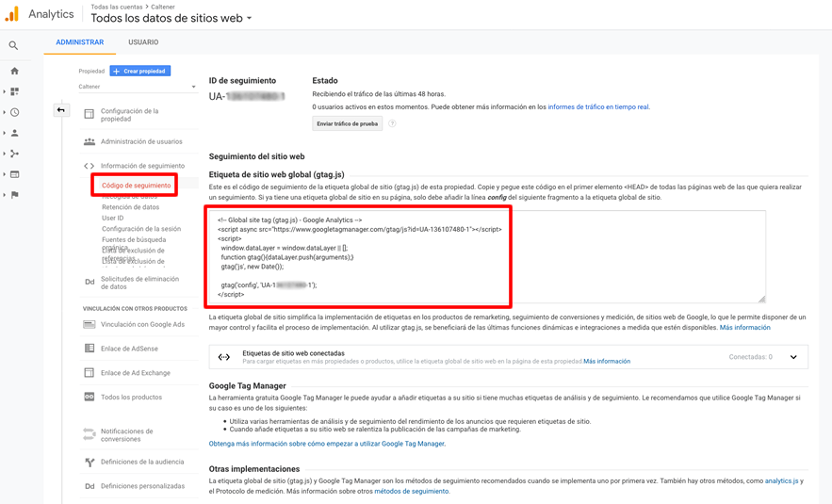Click the resize handle of the code box
This screenshot has width=832, height=504.
(761, 300)
